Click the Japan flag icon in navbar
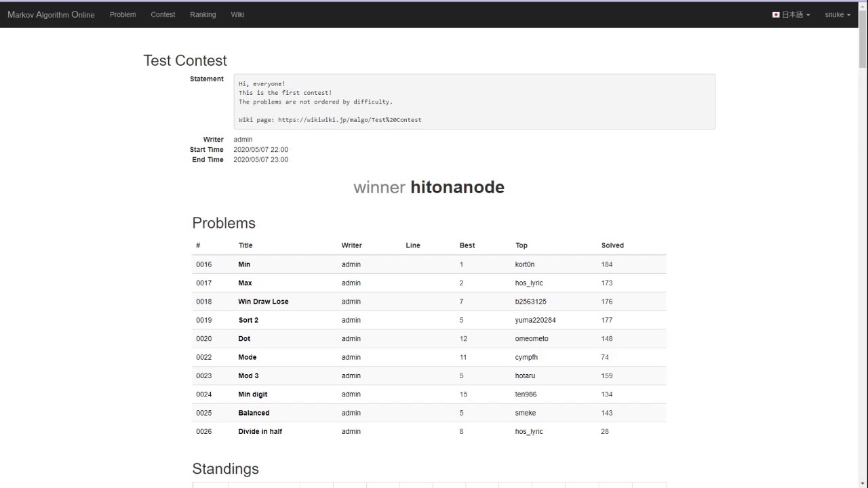This screenshot has width=868, height=488. coord(776,14)
